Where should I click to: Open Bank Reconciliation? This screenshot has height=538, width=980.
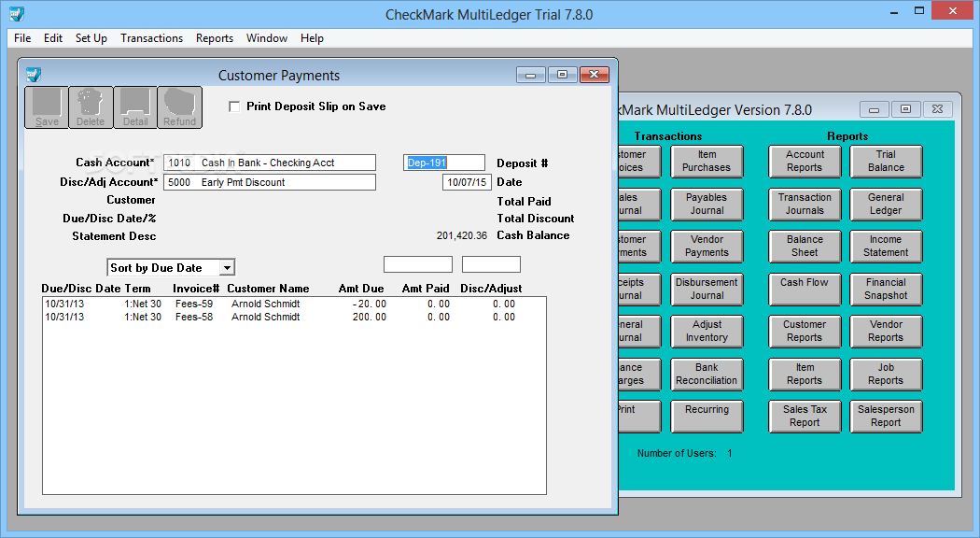[707, 375]
